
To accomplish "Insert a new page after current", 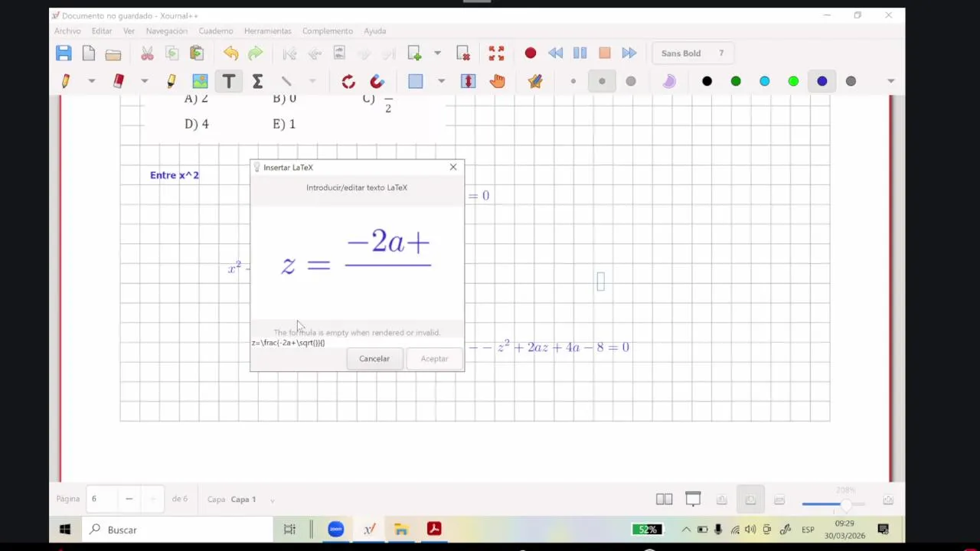I will (414, 54).
